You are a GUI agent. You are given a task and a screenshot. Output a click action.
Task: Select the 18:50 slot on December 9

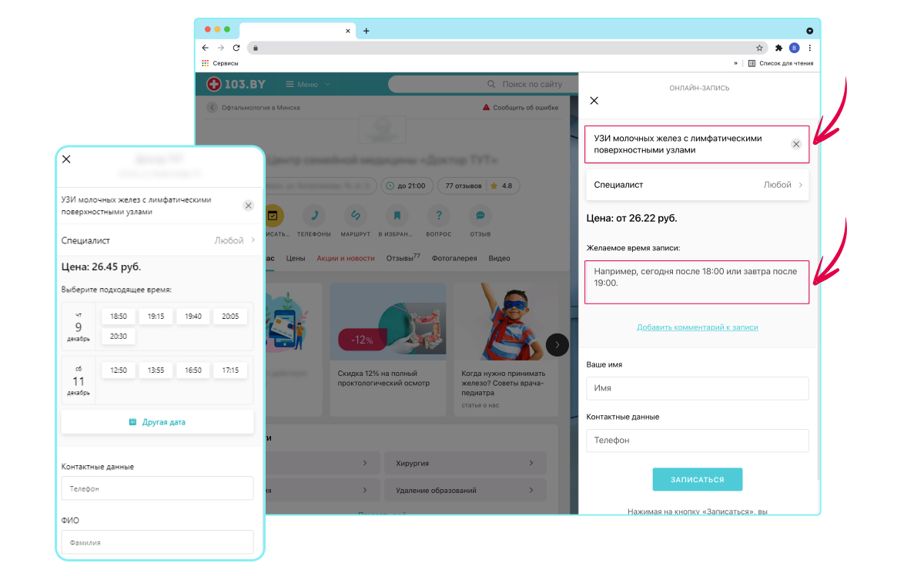(x=119, y=317)
